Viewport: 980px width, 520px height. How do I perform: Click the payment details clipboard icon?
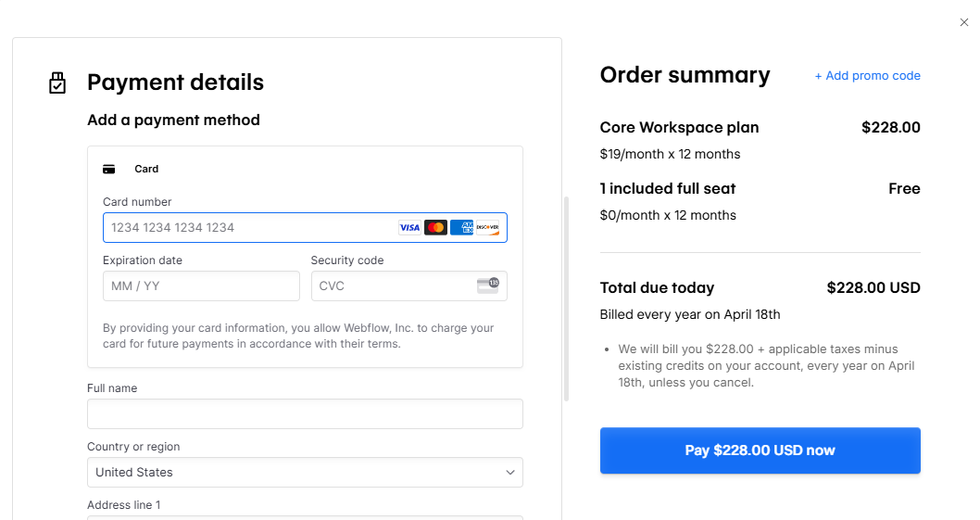[57, 82]
